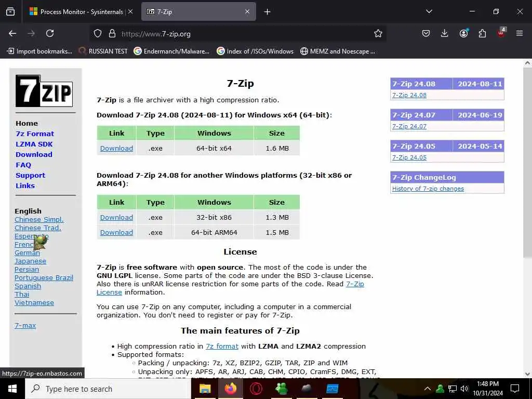
Task: Click the uBlock Origin extension icon
Action: point(501,33)
